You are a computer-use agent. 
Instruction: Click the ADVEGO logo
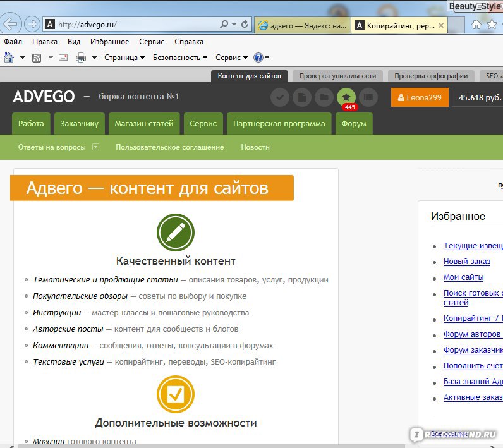click(44, 97)
